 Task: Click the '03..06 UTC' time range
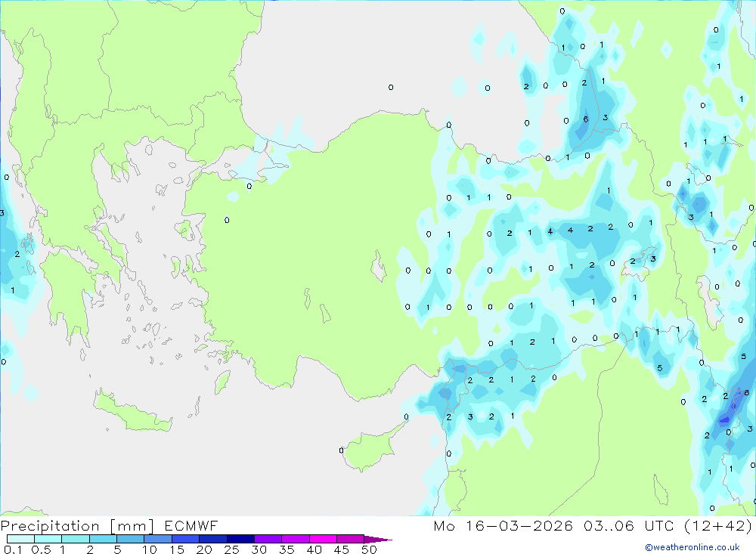click(627, 525)
